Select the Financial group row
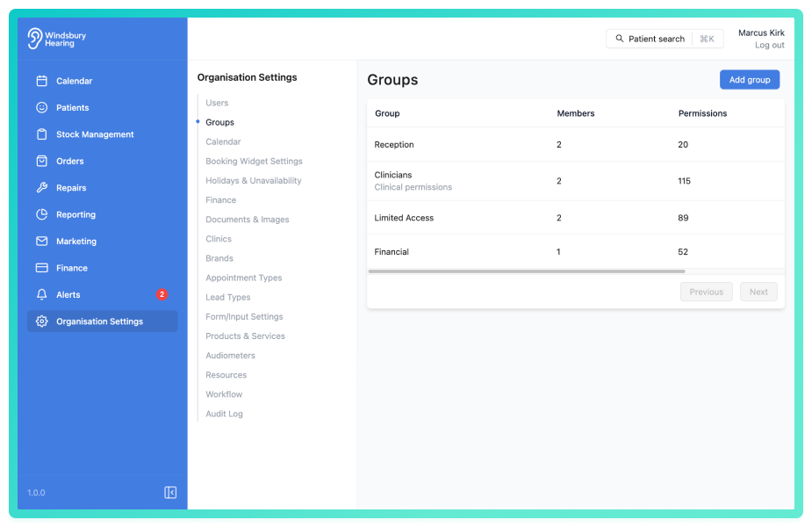The width and height of the screenshot is (812, 527). [576, 251]
